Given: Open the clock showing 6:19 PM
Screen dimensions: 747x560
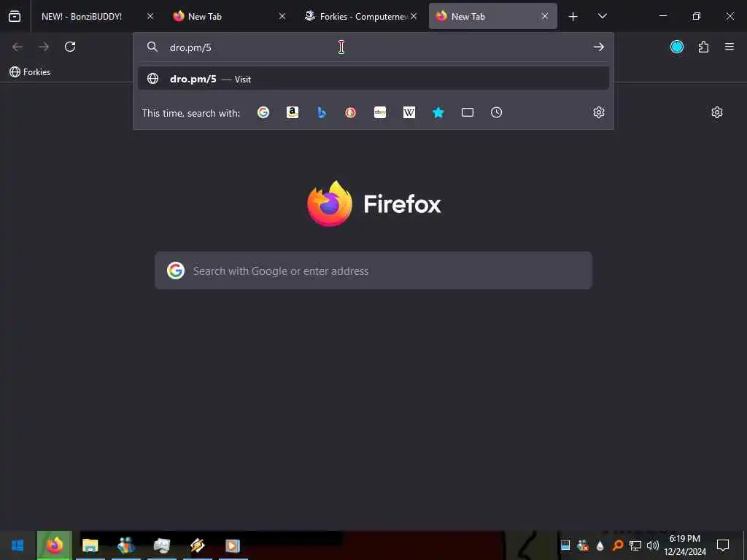Looking at the screenshot, I should click(x=685, y=545).
